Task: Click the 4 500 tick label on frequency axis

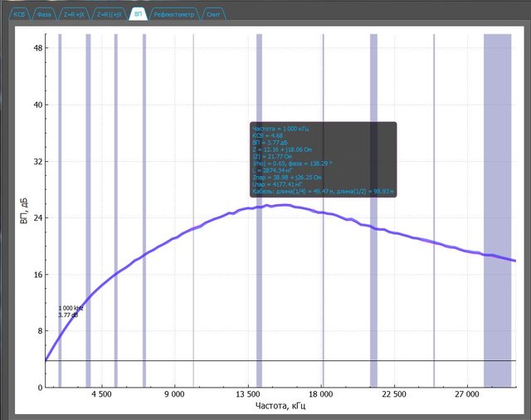Action: pyautogui.click(x=101, y=396)
